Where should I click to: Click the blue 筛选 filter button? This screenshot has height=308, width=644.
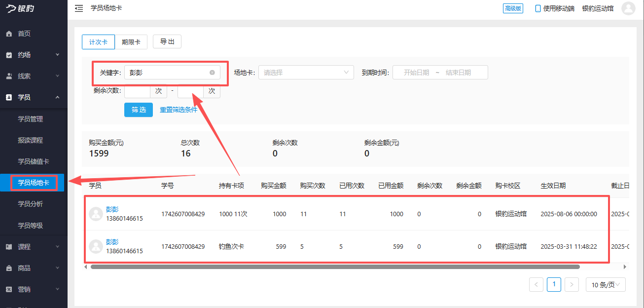[139, 110]
